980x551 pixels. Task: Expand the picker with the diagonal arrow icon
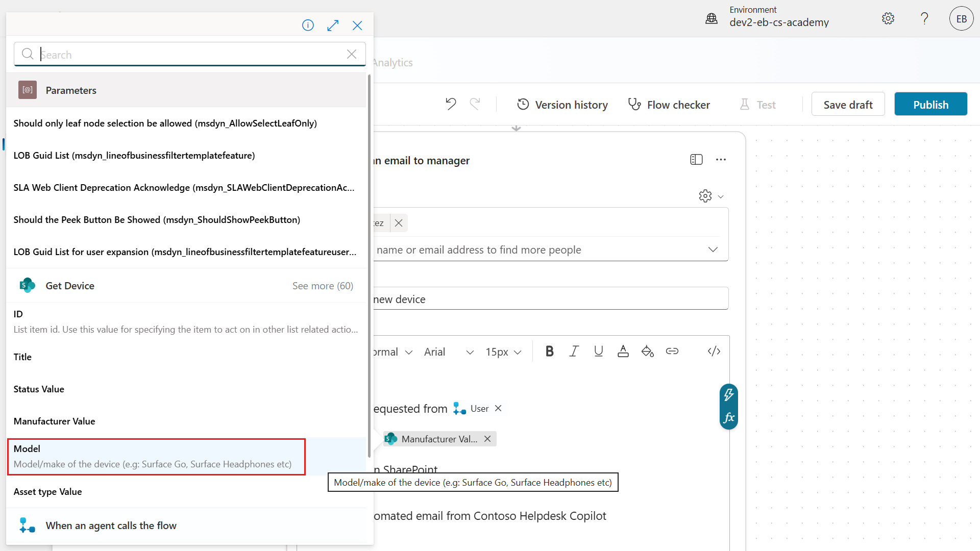pyautogui.click(x=333, y=25)
